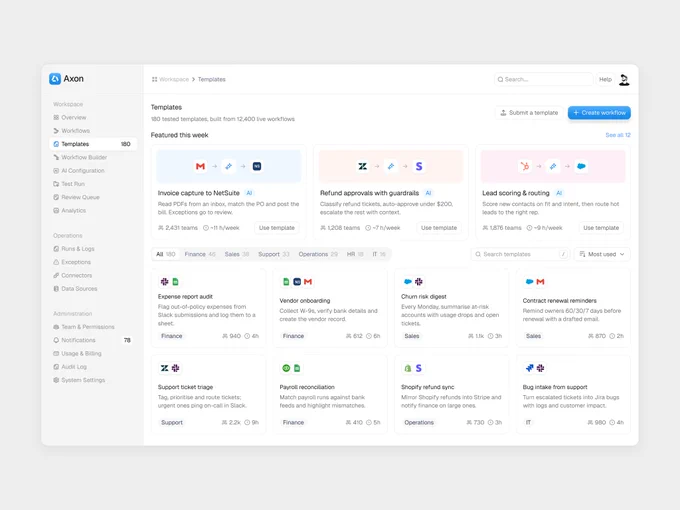This screenshot has width=680, height=510.
Task: Click Salesforce icon on Churn risk digest card
Action: coord(408,282)
